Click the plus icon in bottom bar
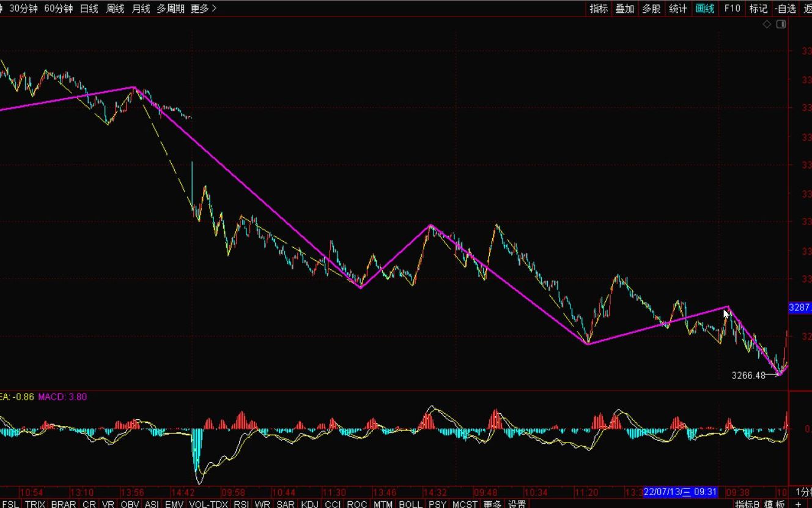The height and width of the screenshot is (508, 812). pos(798,504)
